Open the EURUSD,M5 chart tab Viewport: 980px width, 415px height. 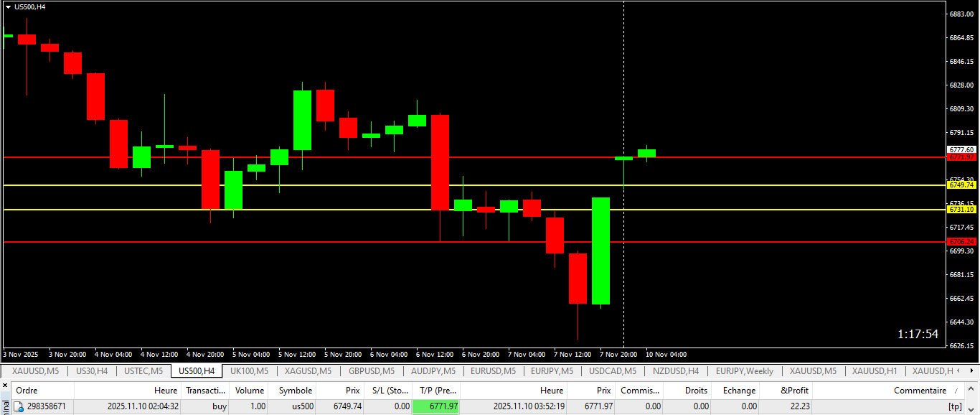tap(493, 371)
